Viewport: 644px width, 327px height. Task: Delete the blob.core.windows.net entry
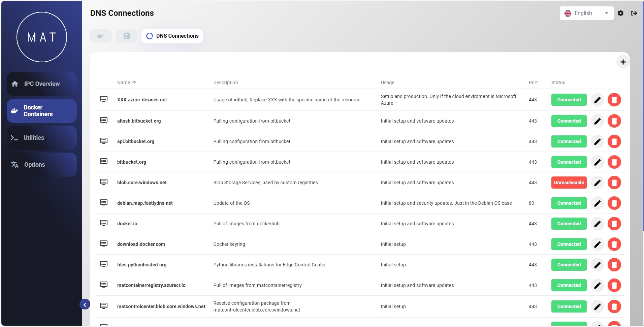coord(614,183)
